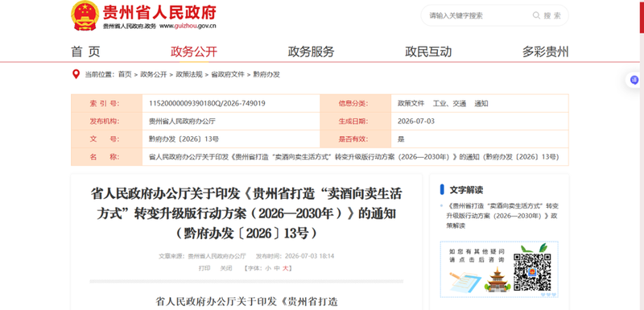
Task: Click the www.guizhou.gov.cn site address text
Action: click(x=188, y=27)
